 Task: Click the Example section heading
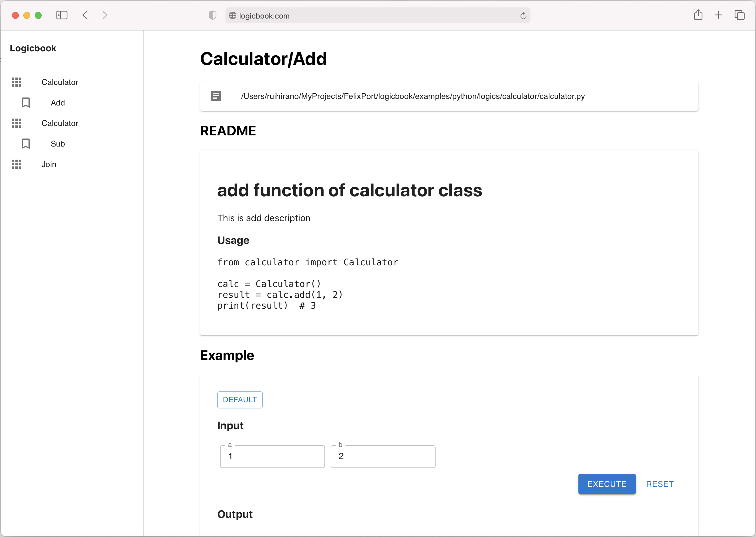click(x=227, y=355)
